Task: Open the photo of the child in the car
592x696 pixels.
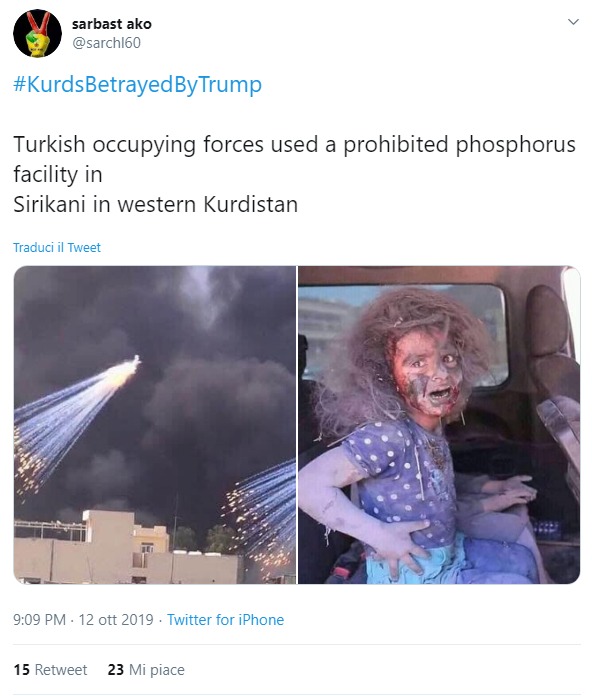Action: coord(439,425)
